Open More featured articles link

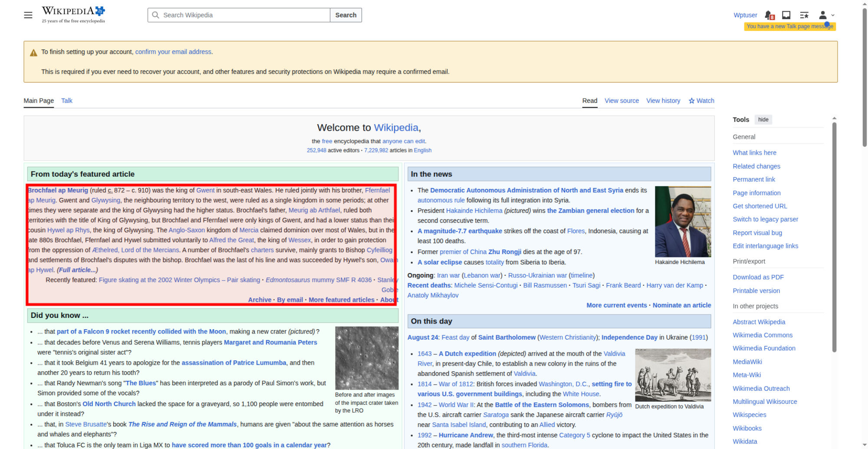tap(342, 300)
